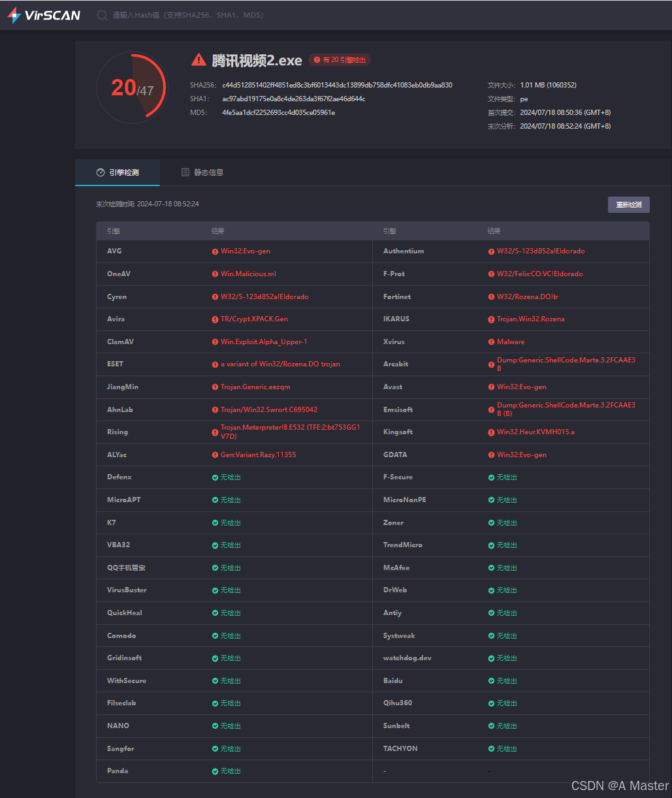Select 'Win.Malicious.ml' result
This screenshot has width=672, height=798.
pos(248,274)
